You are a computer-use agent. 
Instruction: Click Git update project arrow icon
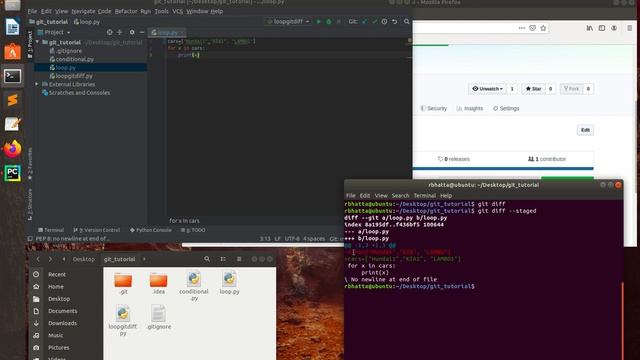(x=364, y=22)
